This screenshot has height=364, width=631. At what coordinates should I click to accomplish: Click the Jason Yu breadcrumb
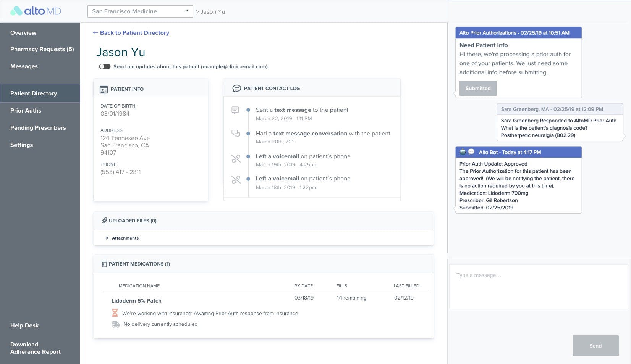(x=213, y=12)
